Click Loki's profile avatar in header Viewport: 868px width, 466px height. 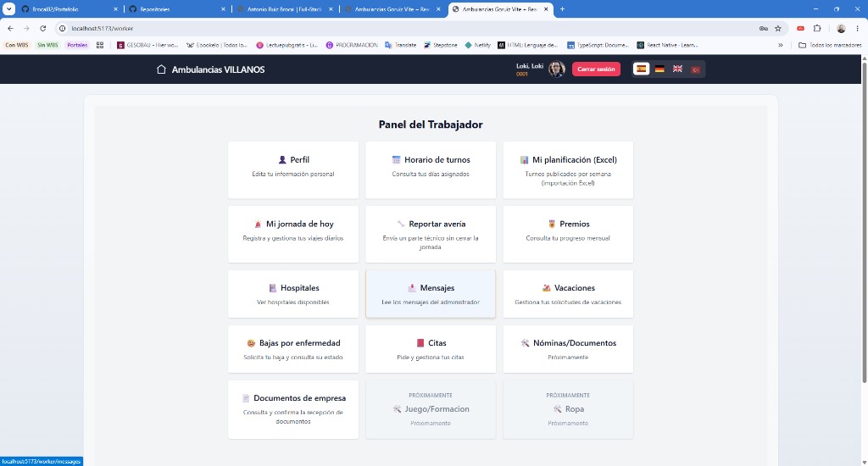[x=556, y=69]
